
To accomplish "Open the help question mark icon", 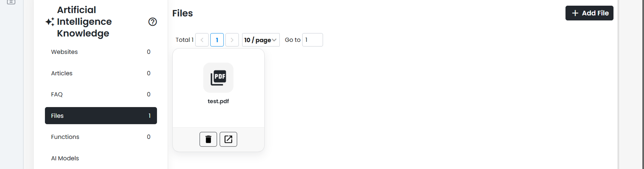I will [x=153, y=22].
